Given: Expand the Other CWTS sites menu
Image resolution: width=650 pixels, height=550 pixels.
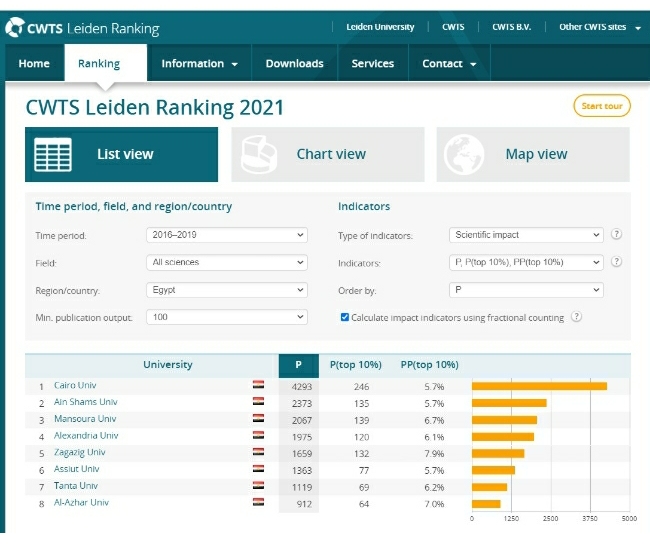Looking at the screenshot, I should [600, 27].
